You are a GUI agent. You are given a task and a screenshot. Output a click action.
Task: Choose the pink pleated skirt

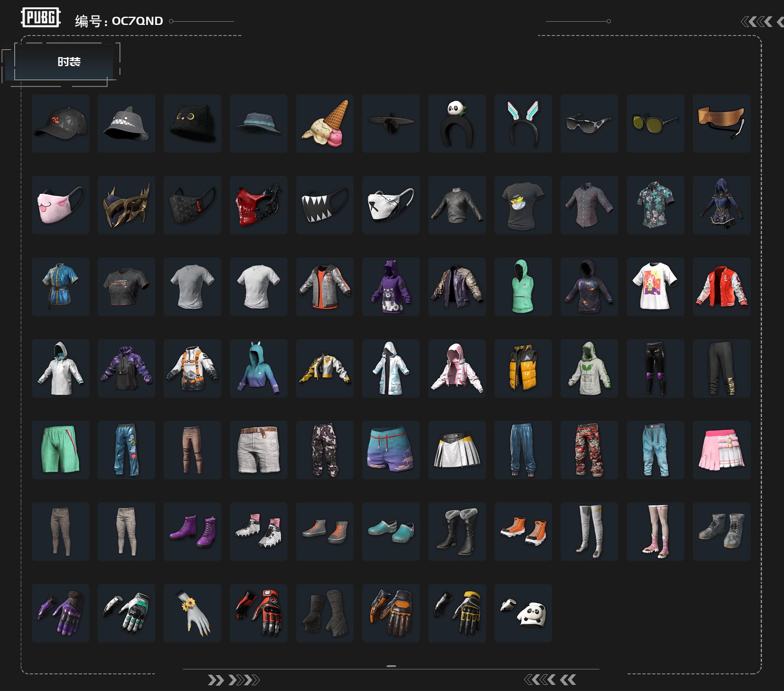pyautogui.click(x=722, y=450)
